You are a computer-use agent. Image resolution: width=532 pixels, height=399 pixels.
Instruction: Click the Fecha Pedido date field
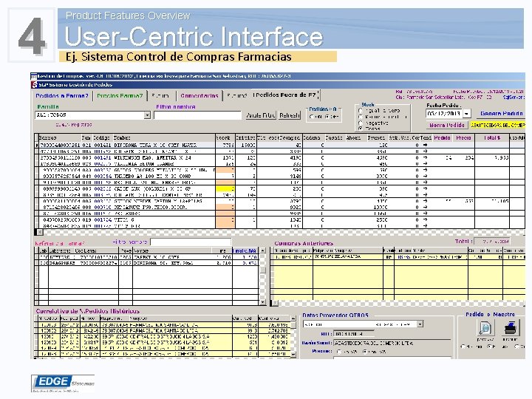pos(444,114)
